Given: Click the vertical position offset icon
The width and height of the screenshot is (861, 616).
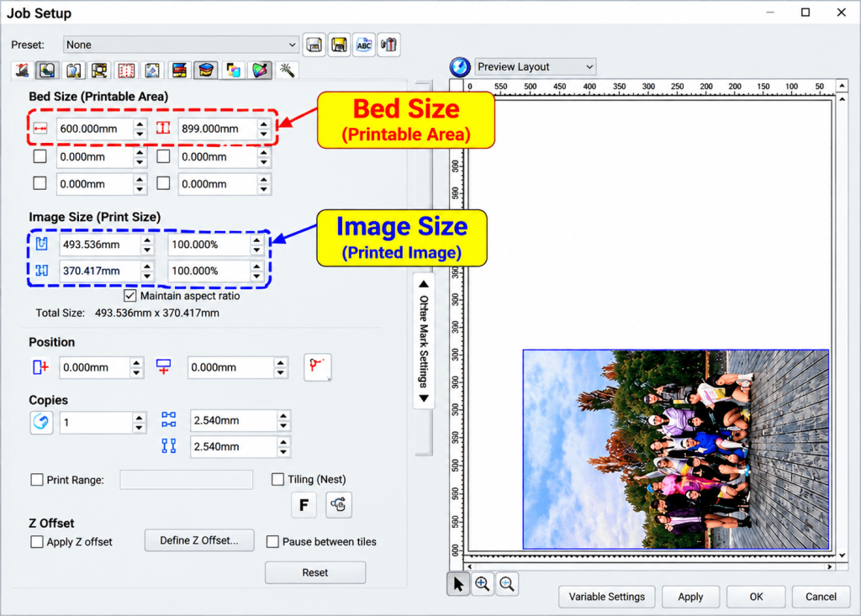Looking at the screenshot, I should pyautogui.click(x=164, y=366).
